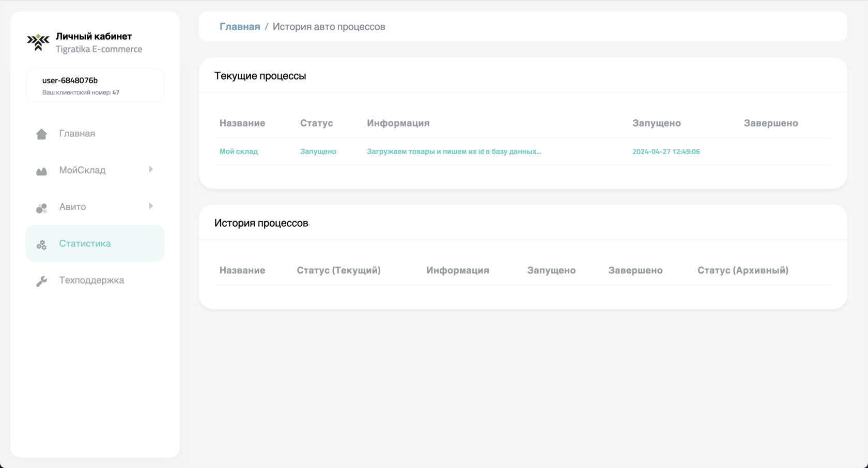Click the История авто процессов breadcrumb text
The image size is (868, 468).
329,26
